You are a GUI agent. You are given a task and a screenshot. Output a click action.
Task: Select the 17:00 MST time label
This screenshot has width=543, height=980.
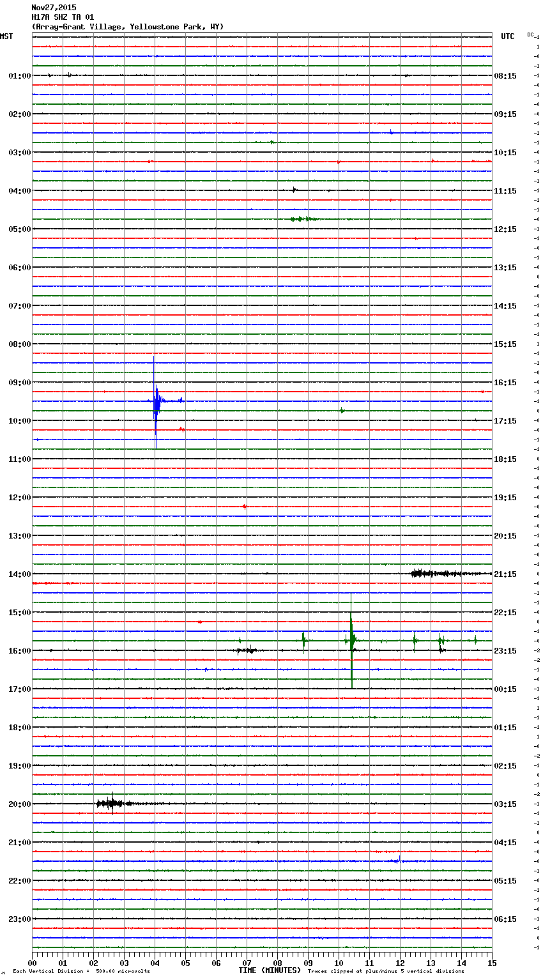point(19,689)
